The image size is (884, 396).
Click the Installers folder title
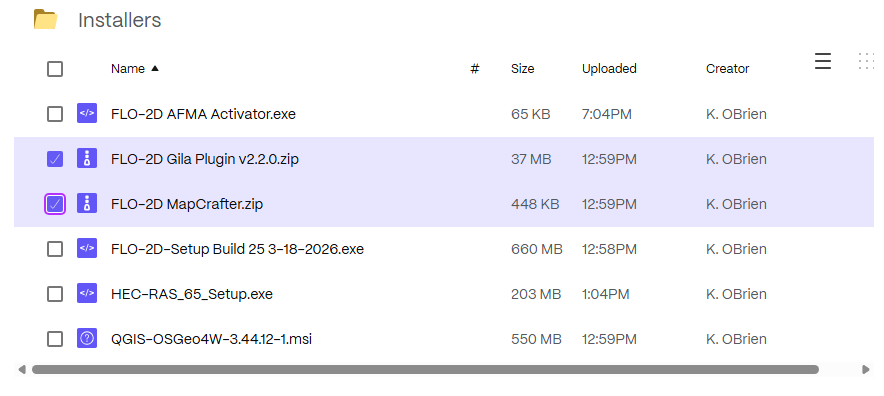(120, 20)
